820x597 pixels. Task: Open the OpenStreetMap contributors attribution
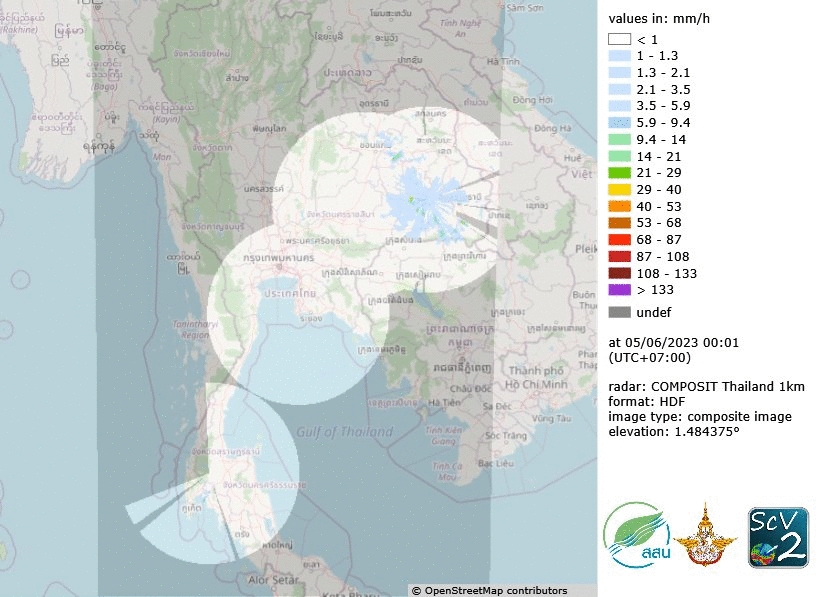point(489,590)
